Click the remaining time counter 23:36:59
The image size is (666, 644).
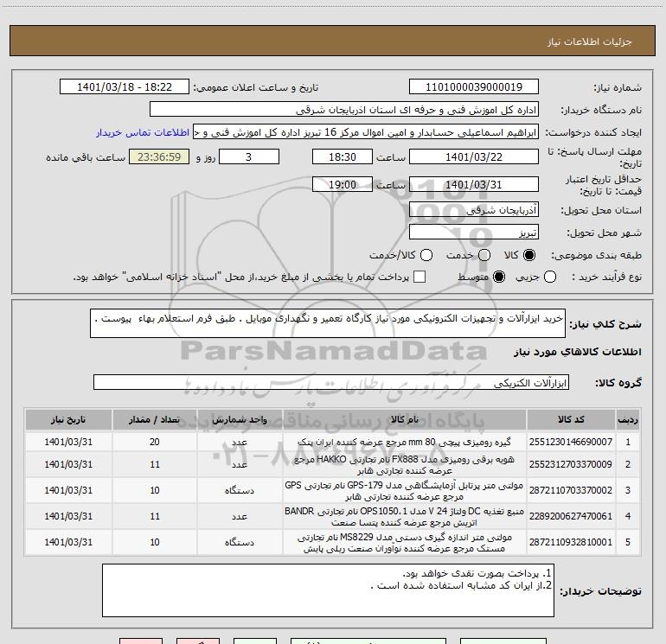[x=159, y=156]
